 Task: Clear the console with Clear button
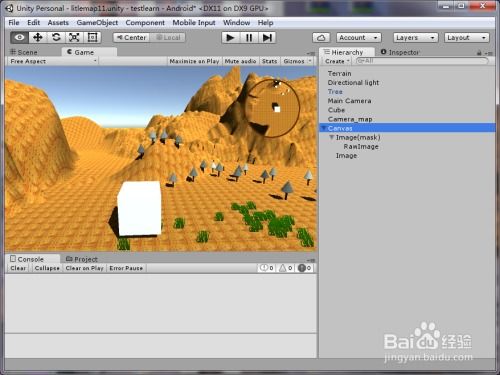(x=18, y=268)
